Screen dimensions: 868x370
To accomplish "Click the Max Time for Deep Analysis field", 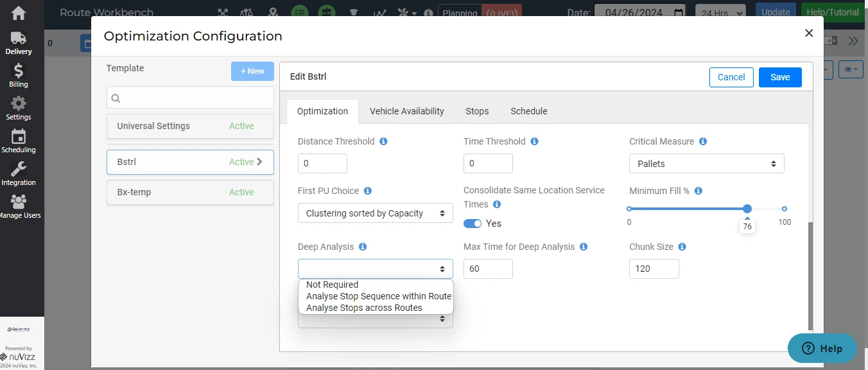I will [x=488, y=269].
